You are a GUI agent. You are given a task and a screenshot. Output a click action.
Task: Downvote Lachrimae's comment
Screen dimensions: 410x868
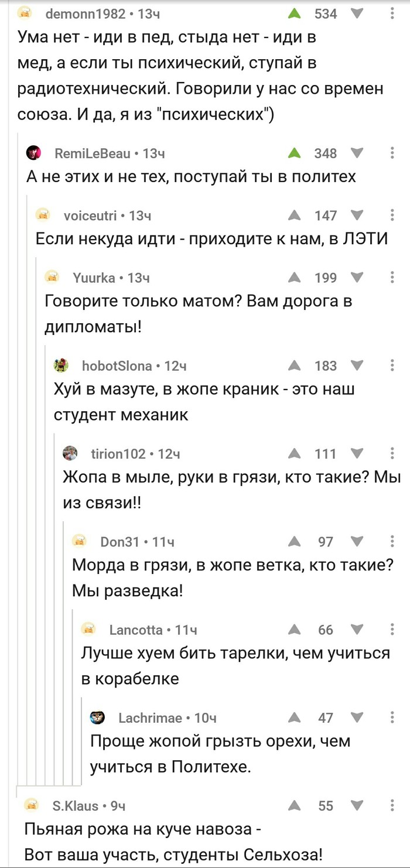356,717
